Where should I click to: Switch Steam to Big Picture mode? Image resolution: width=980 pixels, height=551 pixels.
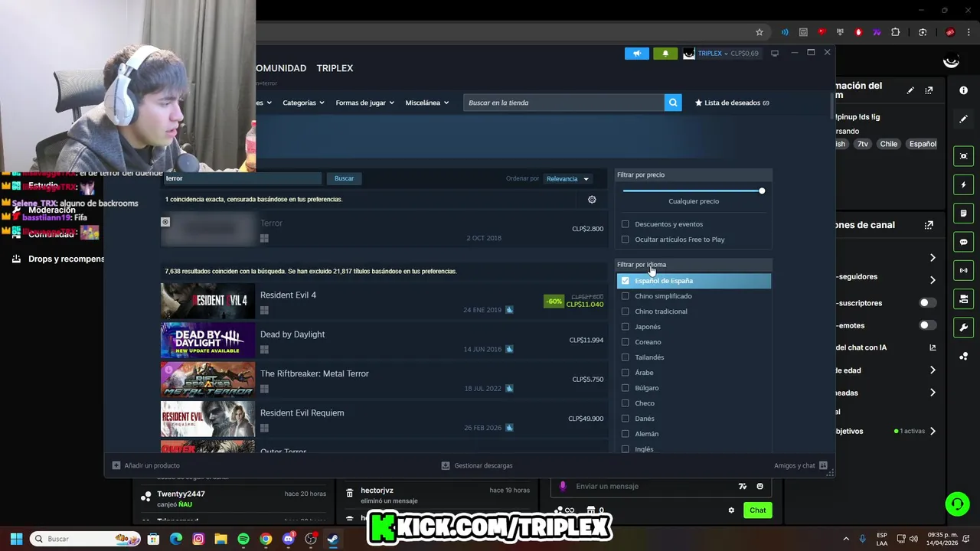point(775,54)
